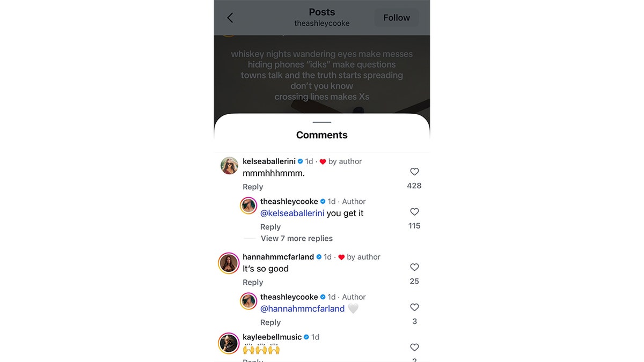Open hannahmmcfarland's profile picture
This screenshot has width=644, height=362.
click(x=229, y=263)
